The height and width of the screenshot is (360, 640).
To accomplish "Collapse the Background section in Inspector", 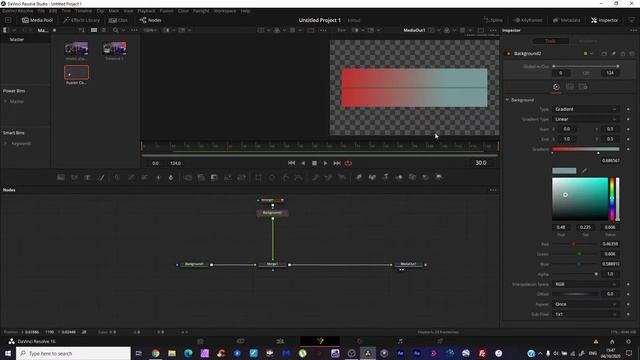I will click(x=507, y=100).
